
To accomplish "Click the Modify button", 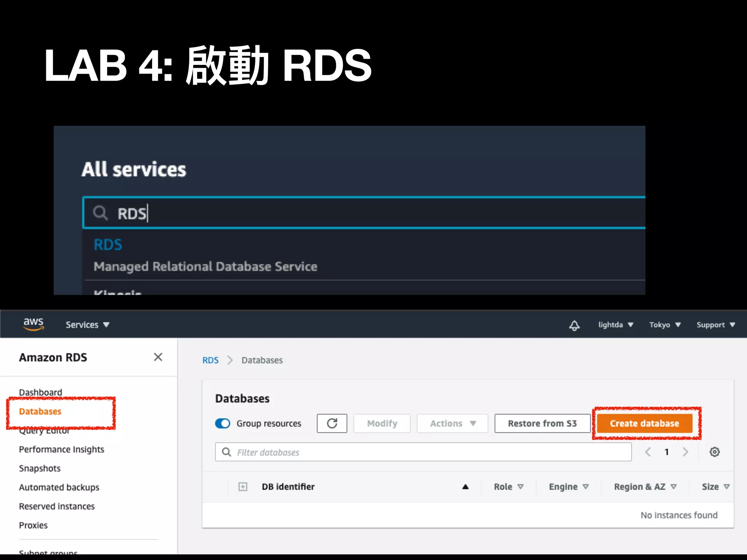I will (382, 423).
